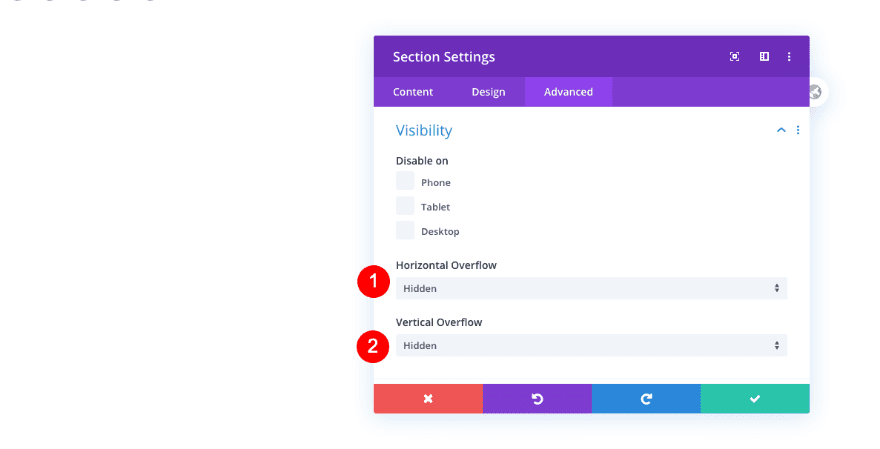880x449 pixels.
Task: Select the Advanced tab
Action: (568, 92)
